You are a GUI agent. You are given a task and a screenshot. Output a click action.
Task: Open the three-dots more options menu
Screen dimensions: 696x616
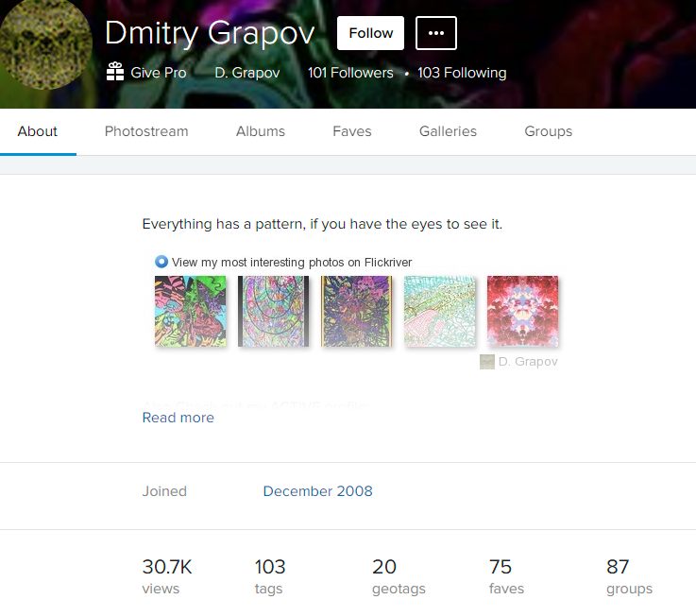(x=435, y=33)
